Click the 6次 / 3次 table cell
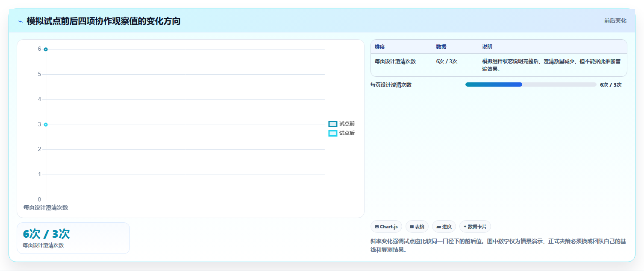This screenshot has width=644, height=271. (447, 61)
